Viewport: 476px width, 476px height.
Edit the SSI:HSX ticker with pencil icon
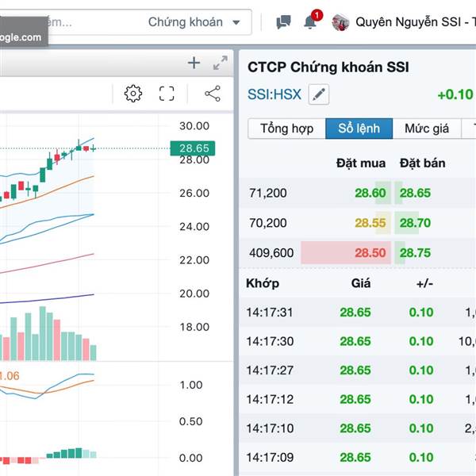(319, 94)
